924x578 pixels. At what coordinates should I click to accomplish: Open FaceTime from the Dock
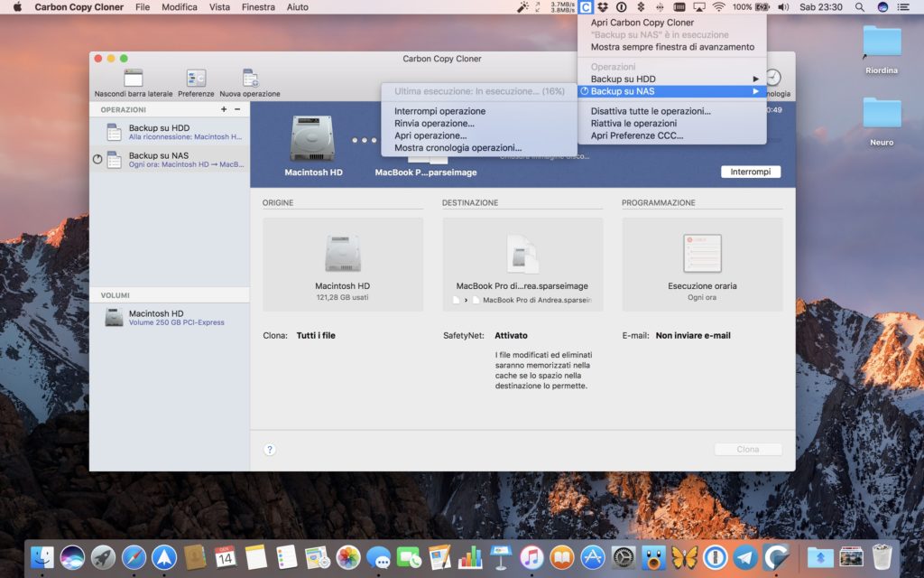click(409, 557)
